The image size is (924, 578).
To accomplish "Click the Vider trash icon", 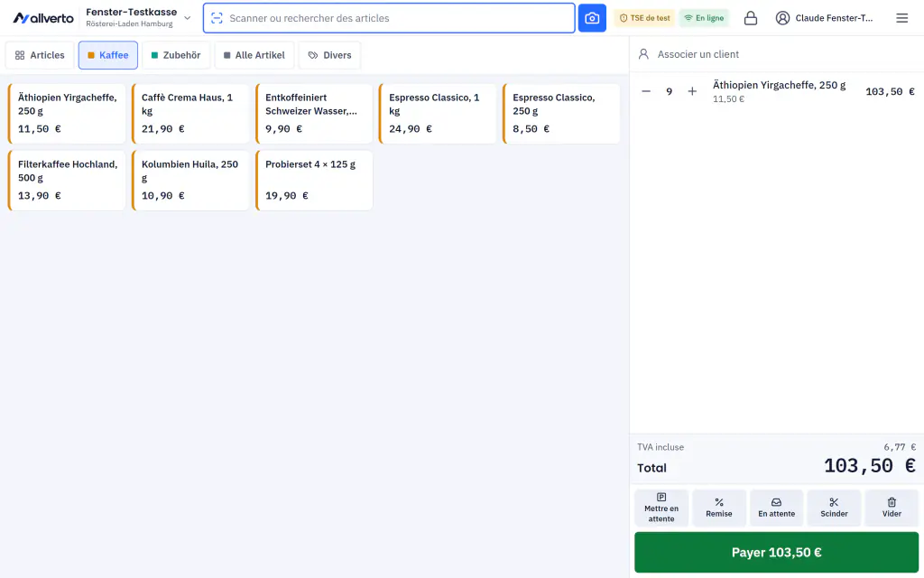I will click(892, 508).
